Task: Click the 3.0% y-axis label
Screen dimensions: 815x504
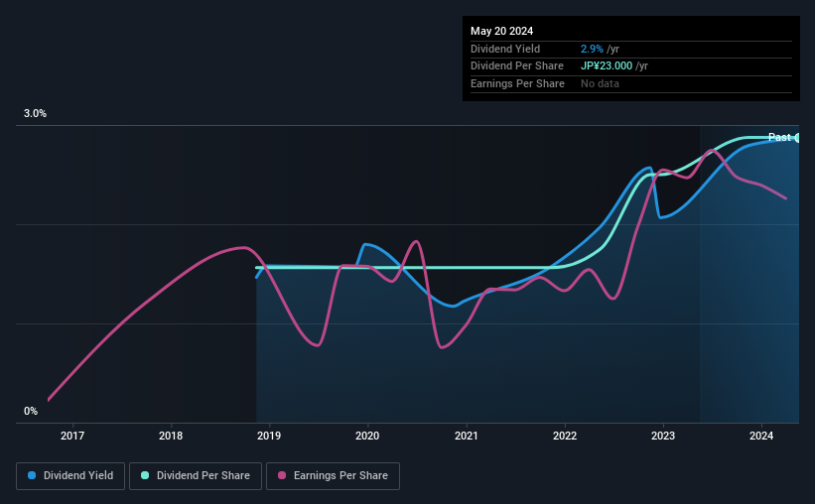Action: tap(35, 114)
